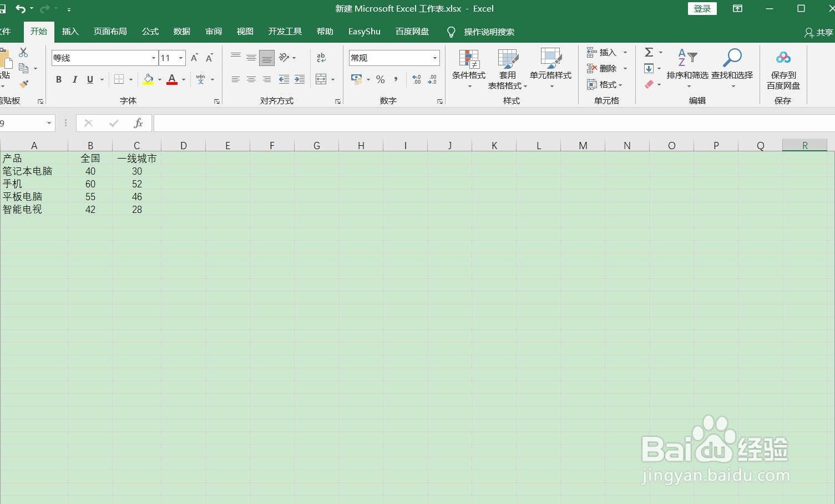Toggle bold formatting on selected text
The width and height of the screenshot is (835, 504).
58,79
